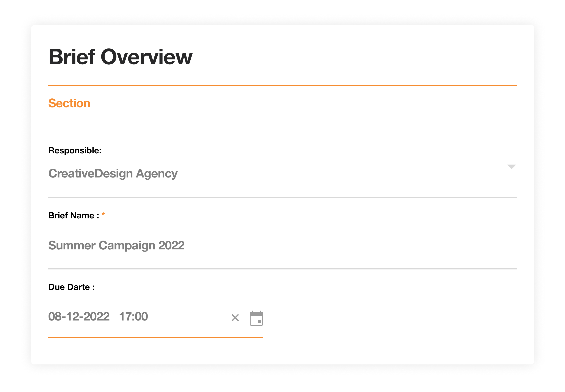Click the orange divider under Brief Overview
Image resolution: width=565 pixels, height=392 pixels.
282,85
